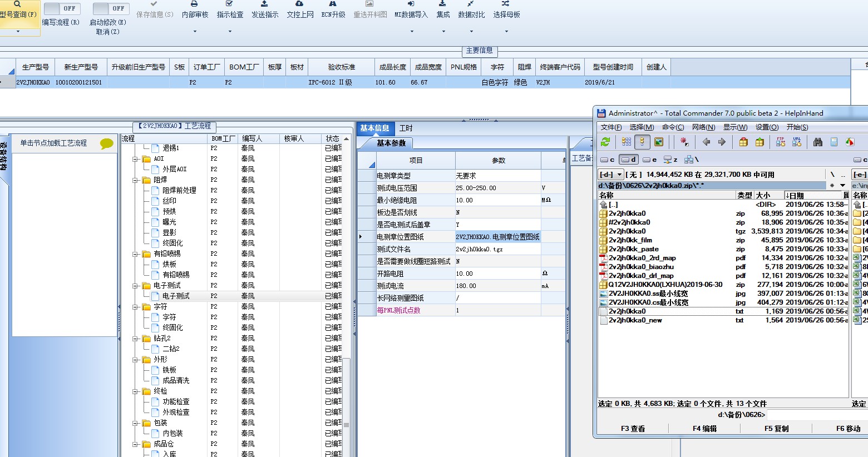
Task: Toggle the 编写流程 OFF switch
Action: pyautogui.click(x=62, y=8)
